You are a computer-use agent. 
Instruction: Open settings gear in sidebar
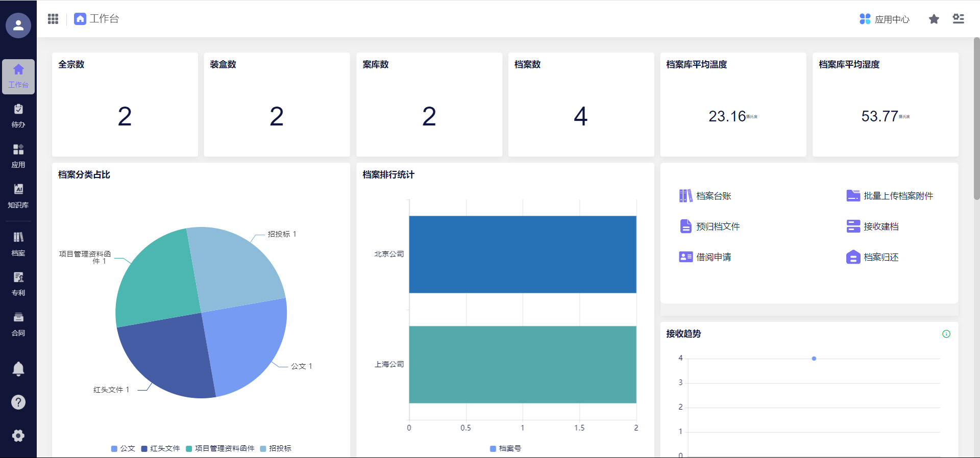pyautogui.click(x=18, y=436)
